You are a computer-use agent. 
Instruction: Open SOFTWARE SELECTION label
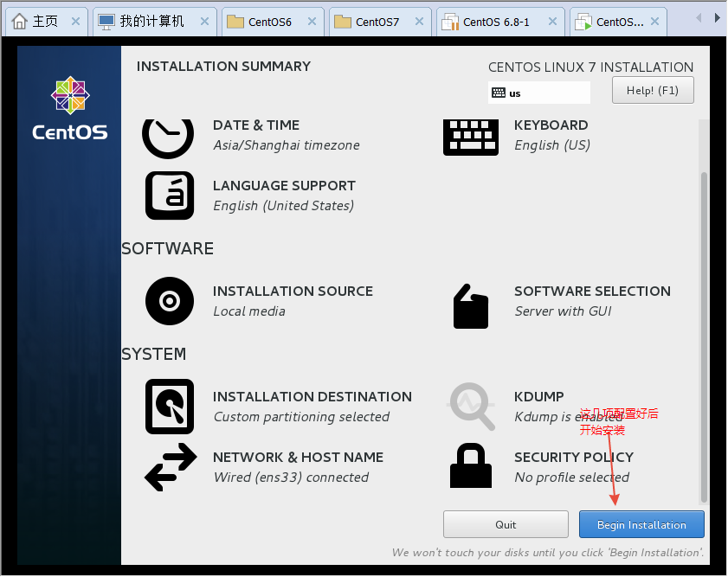coord(592,292)
